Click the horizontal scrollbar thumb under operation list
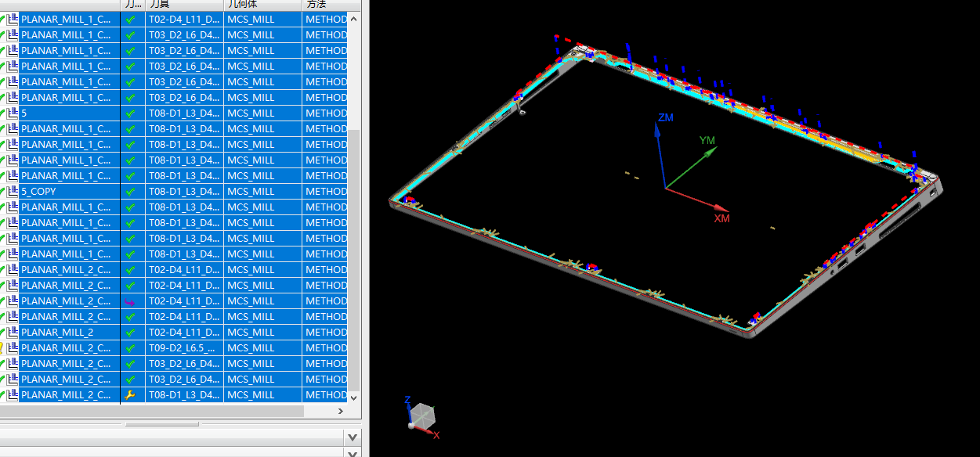This screenshot has height=457, width=980. [152, 410]
